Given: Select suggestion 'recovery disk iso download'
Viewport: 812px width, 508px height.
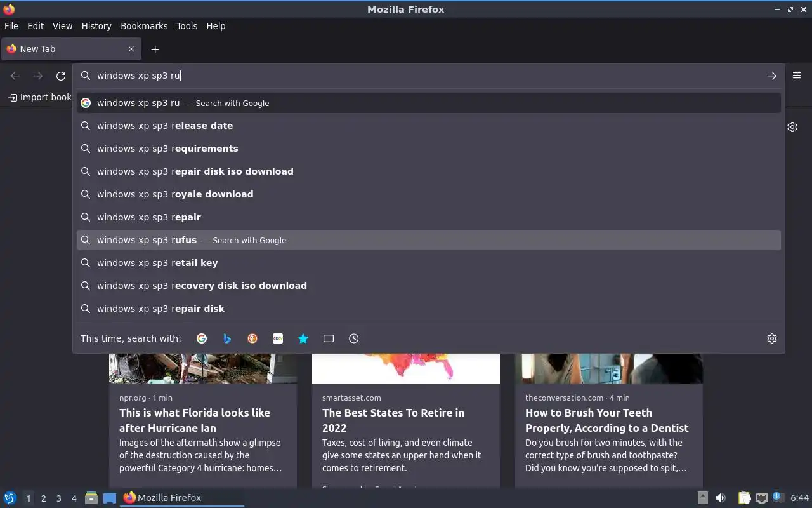Looking at the screenshot, I should (429, 286).
